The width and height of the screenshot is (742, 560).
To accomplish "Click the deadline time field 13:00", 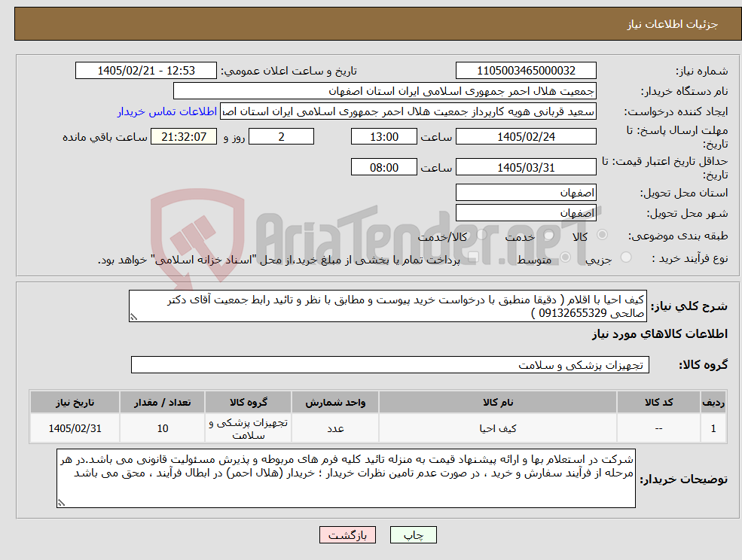I will [383, 137].
